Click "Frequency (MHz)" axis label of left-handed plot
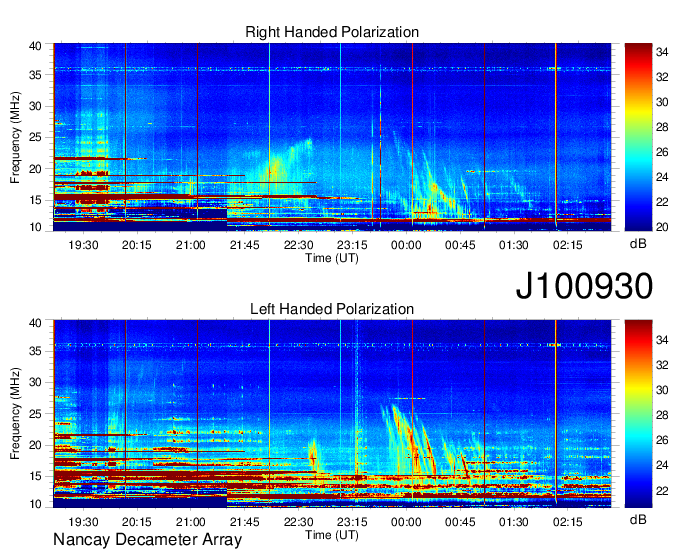 pos(16,414)
